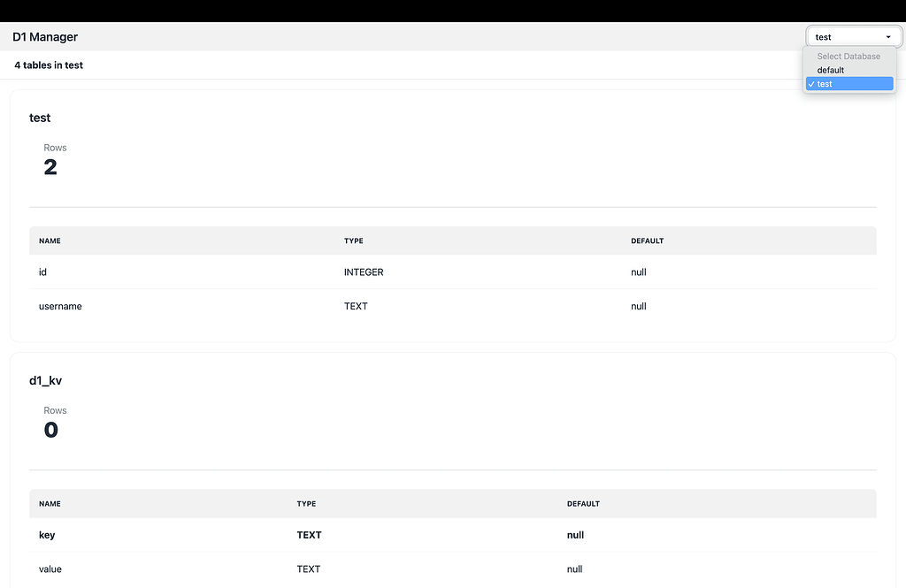Click the null default in id row
This screenshot has height=588, width=906.
click(x=639, y=272)
